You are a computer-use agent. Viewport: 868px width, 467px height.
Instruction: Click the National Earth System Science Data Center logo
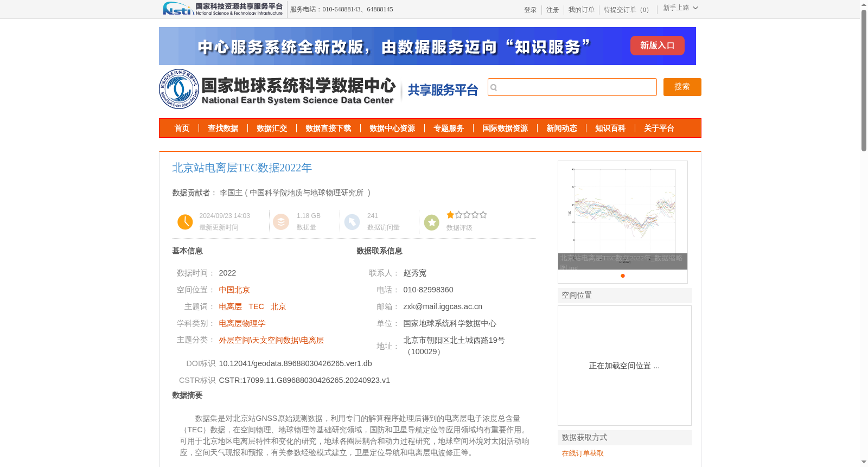click(x=278, y=89)
